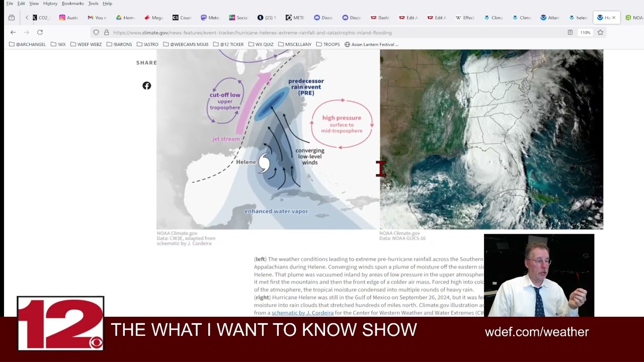Switch to the Wikipedia Effect tab
This screenshot has width=644, height=362.
click(x=465, y=18)
